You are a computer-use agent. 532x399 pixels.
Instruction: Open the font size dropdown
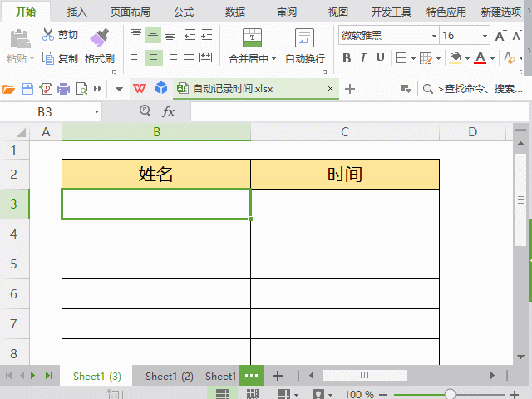tap(485, 36)
